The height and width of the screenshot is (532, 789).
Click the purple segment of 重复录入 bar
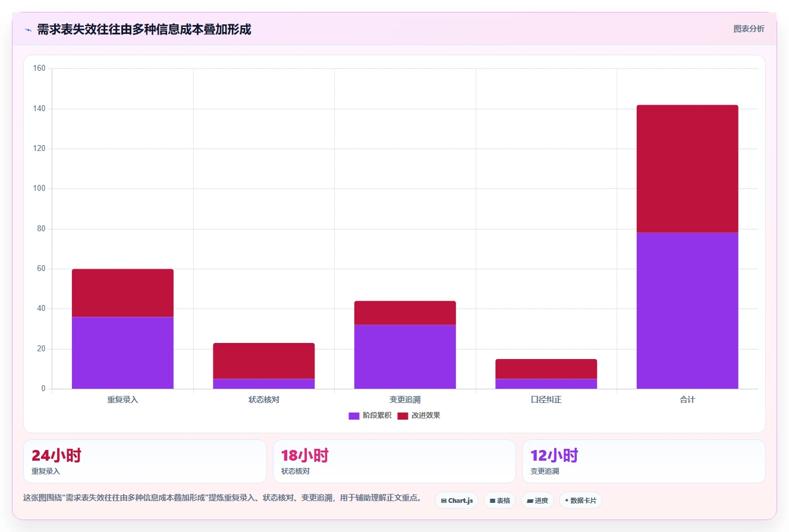tap(122, 352)
